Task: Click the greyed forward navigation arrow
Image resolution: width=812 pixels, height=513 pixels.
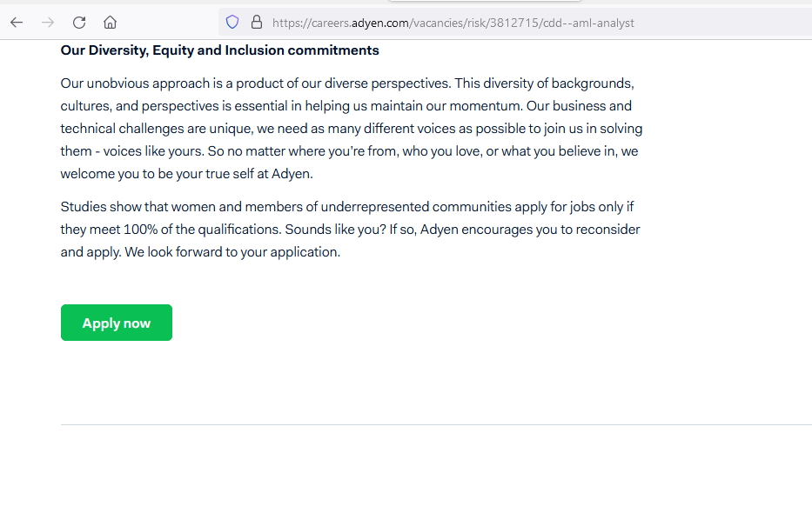Action: 48,23
